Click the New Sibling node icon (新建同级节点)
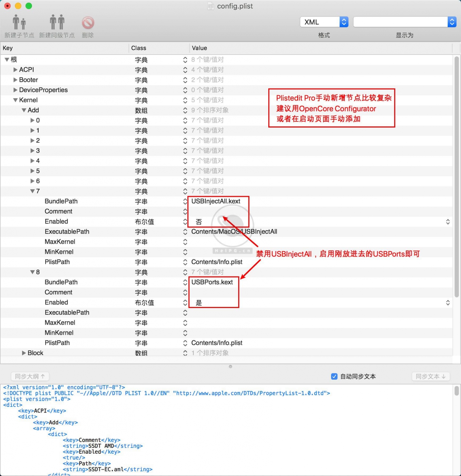 coord(57,22)
